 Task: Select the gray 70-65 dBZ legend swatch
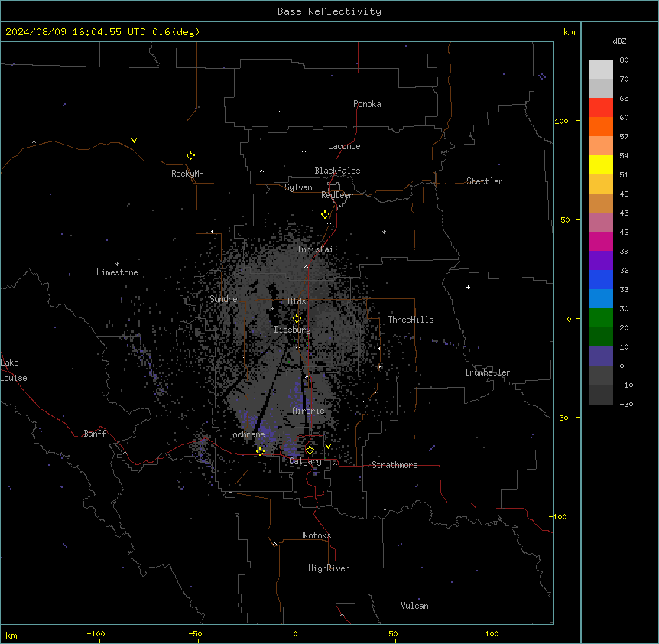(x=601, y=88)
